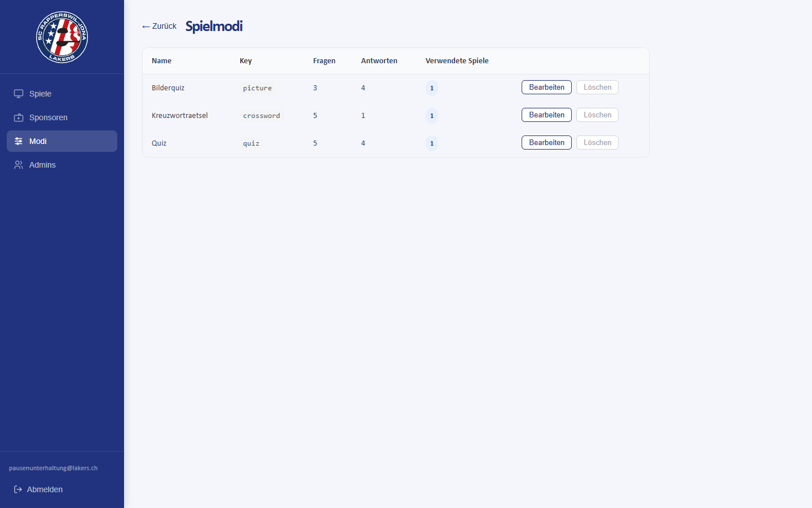Click the Fragen value 3 for Bilderquiz
This screenshot has height=508, width=812.
(315, 87)
